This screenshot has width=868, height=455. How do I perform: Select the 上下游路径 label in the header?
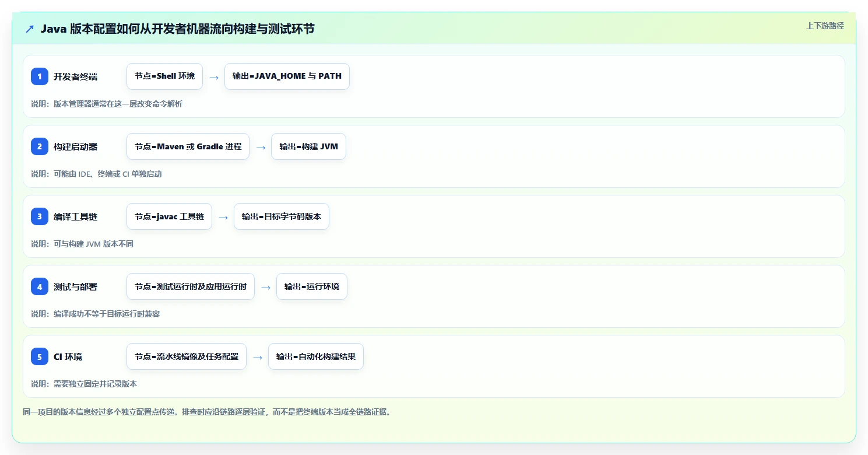825,26
